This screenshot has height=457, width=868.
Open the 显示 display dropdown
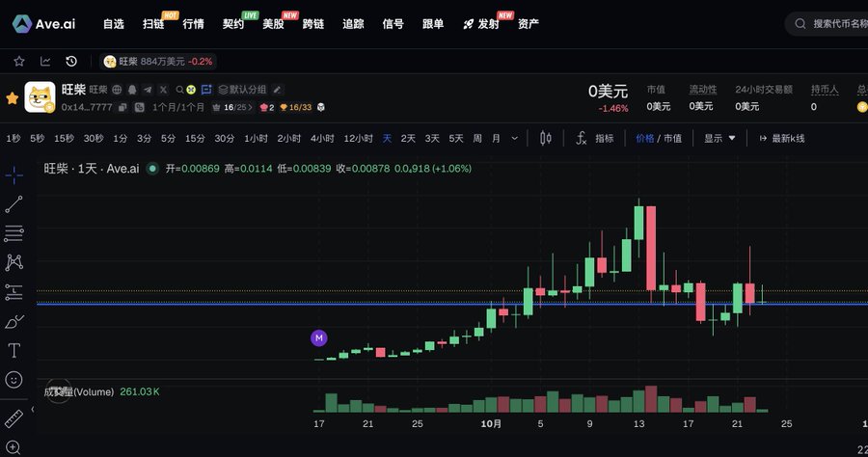pos(719,138)
